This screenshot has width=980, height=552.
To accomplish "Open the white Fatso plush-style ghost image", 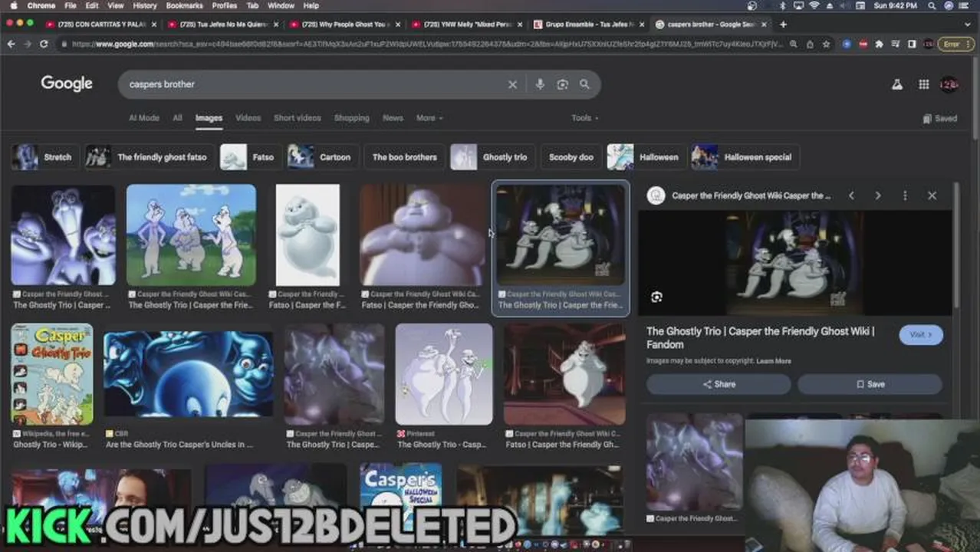I will (307, 235).
